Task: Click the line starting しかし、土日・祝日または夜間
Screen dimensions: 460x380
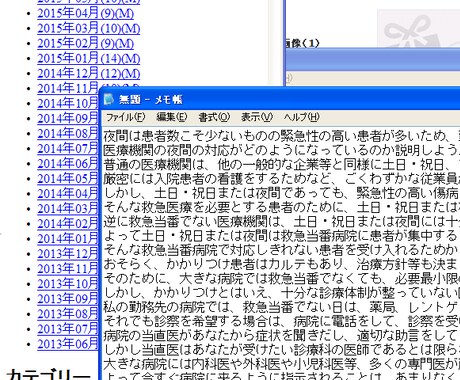Action: coord(281,193)
